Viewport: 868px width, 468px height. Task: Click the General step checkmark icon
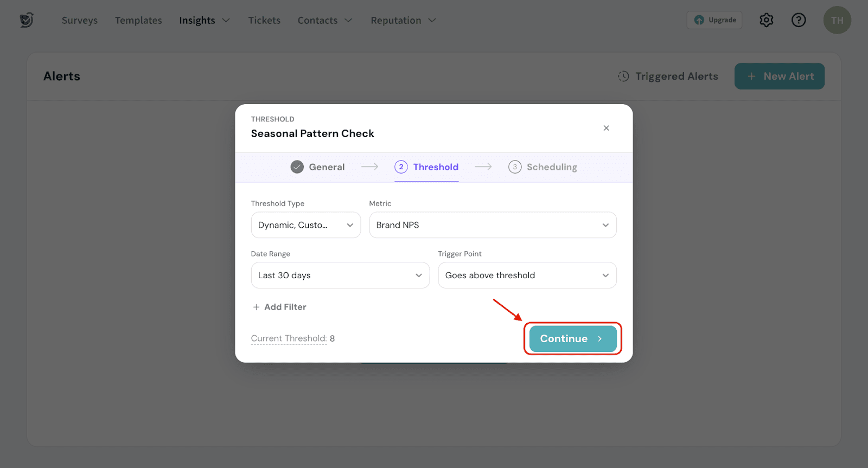(x=297, y=167)
